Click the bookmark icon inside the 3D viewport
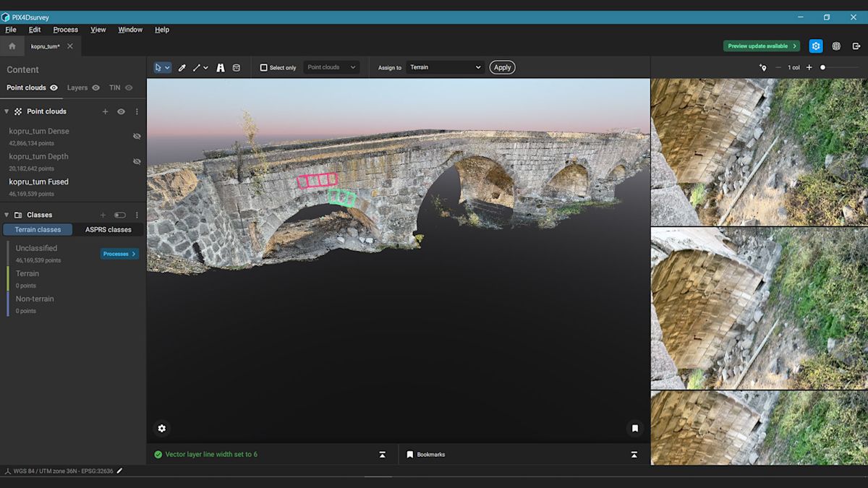Viewport: 868px width, 488px height. [x=634, y=428]
